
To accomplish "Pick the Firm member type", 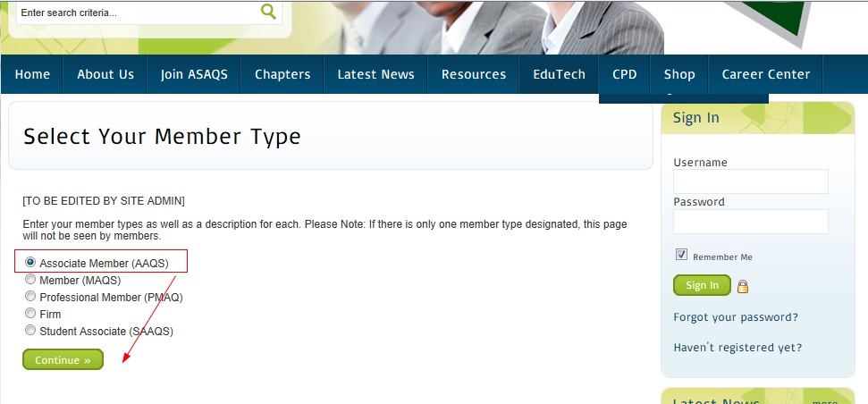I will click(30, 314).
